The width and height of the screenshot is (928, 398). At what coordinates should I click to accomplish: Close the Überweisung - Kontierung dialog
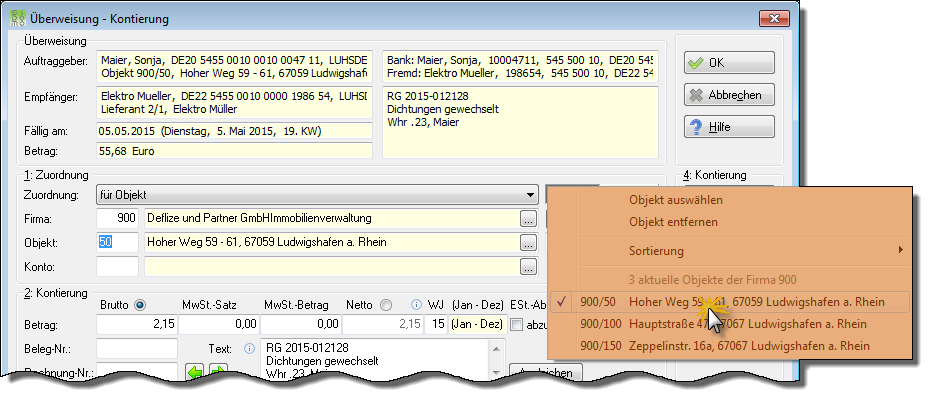tap(775, 18)
